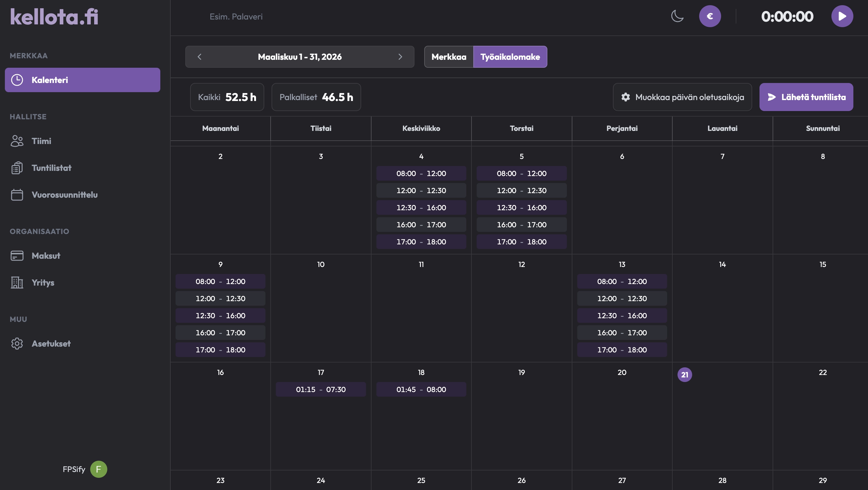Open Vuorosuunnittelu shift planning
The image size is (868, 490).
[64, 195]
